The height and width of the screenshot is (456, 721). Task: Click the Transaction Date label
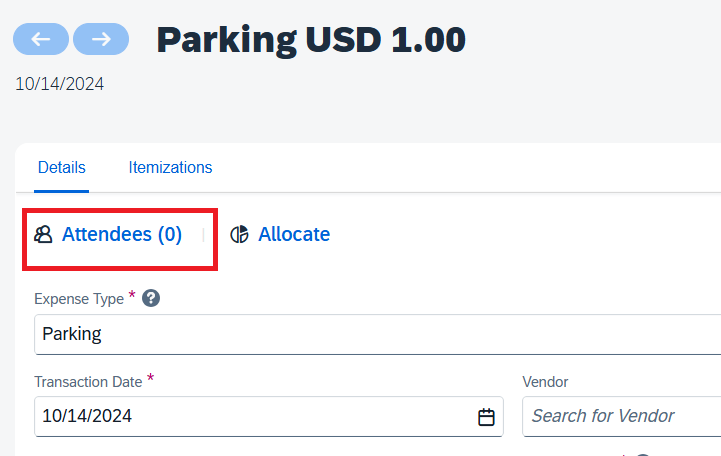[88, 382]
